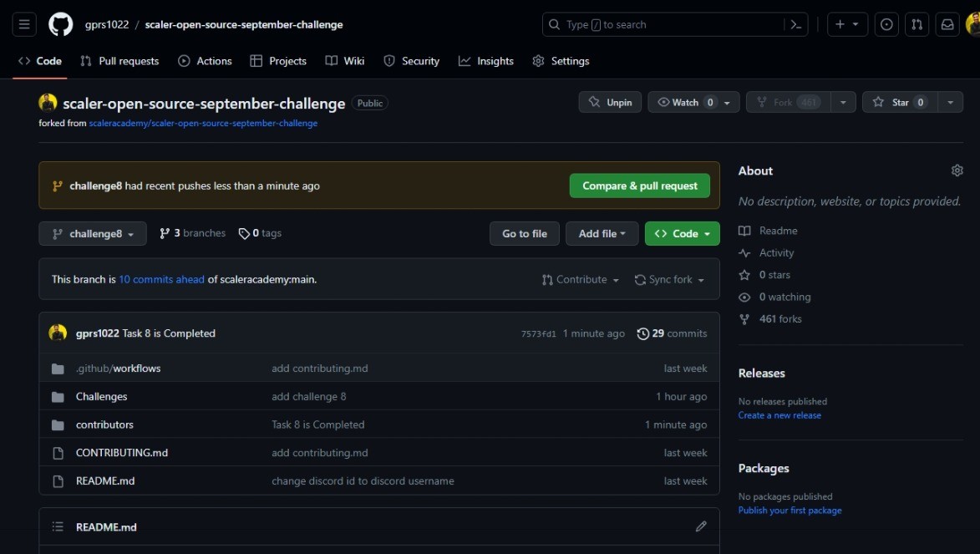Viewport: 980px width, 554px height.
Task: Open the challenge8 branch selector
Action: click(92, 233)
